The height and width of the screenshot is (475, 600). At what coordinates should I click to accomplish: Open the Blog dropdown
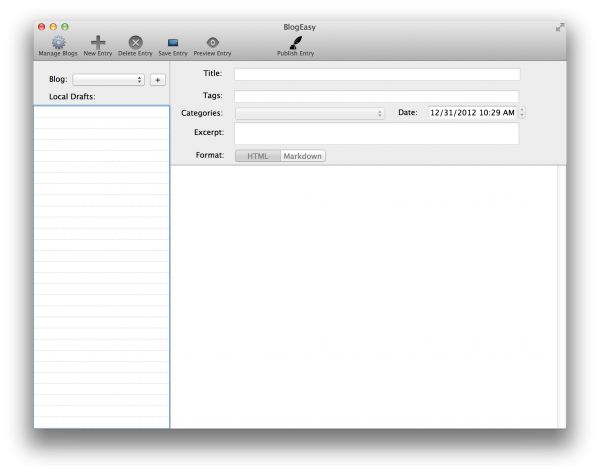point(108,80)
